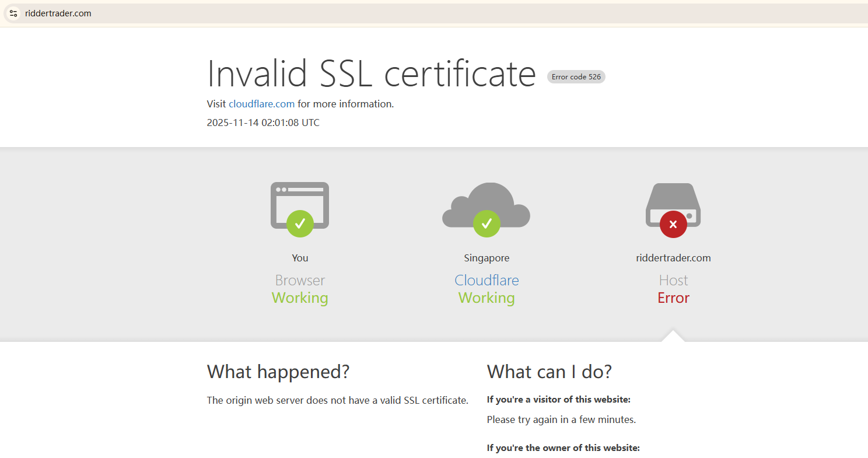Open the cloudflare.com link

261,104
